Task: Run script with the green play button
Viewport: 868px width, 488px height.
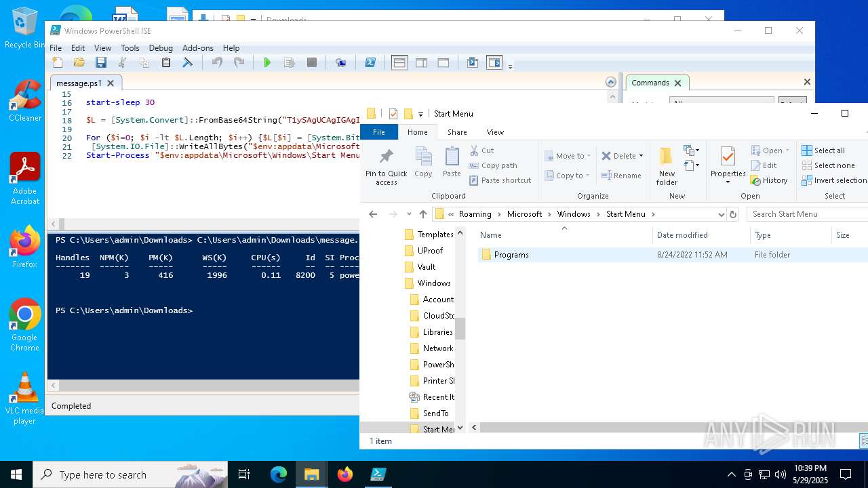Action: click(267, 62)
